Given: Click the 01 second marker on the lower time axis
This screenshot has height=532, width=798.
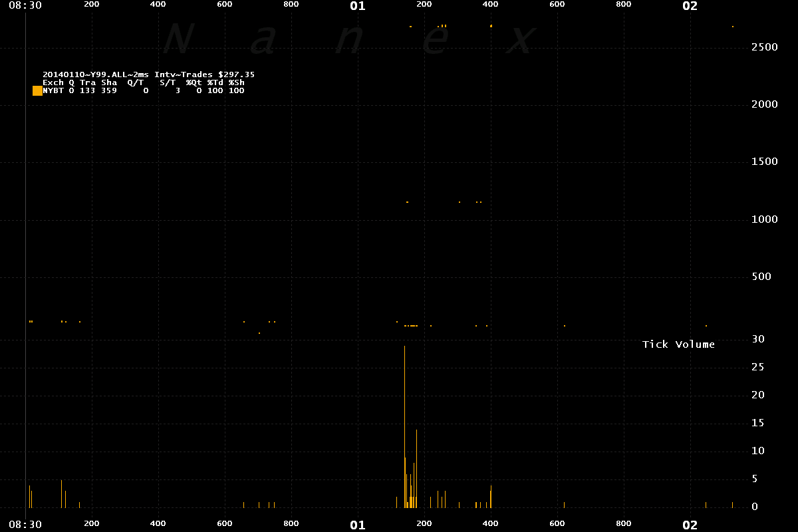Looking at the screenshot, I should 358,525.
